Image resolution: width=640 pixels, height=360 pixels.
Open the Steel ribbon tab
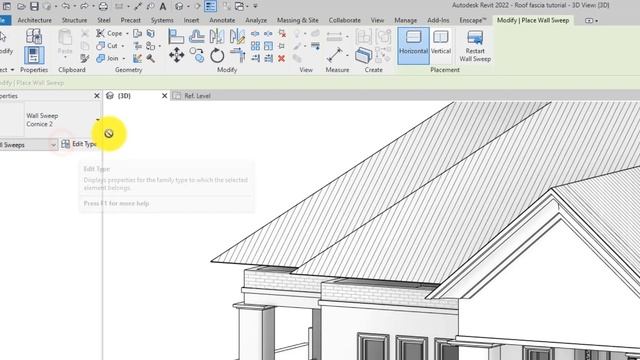coord(104,20)
